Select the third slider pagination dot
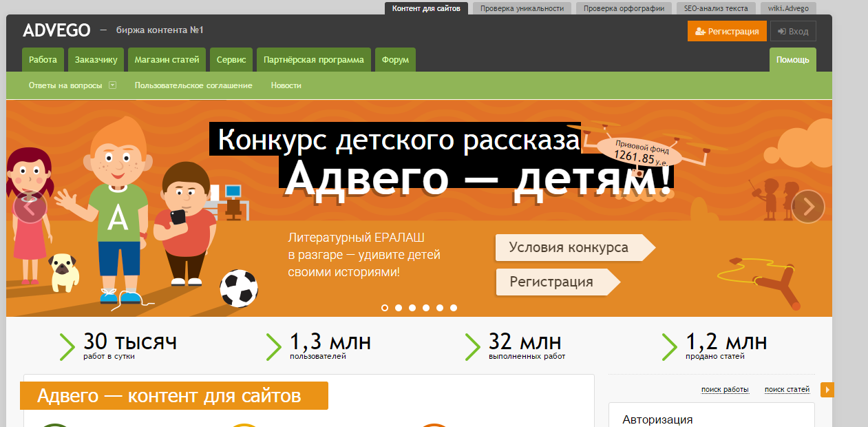The width and height of the screenshot is (868, 427). 412,308
